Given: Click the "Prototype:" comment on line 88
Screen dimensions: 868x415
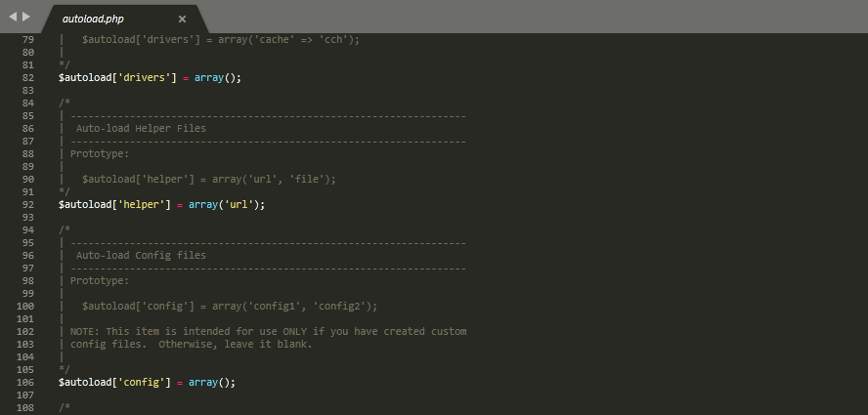Looking at the screenshot, I should click(100, 153).
